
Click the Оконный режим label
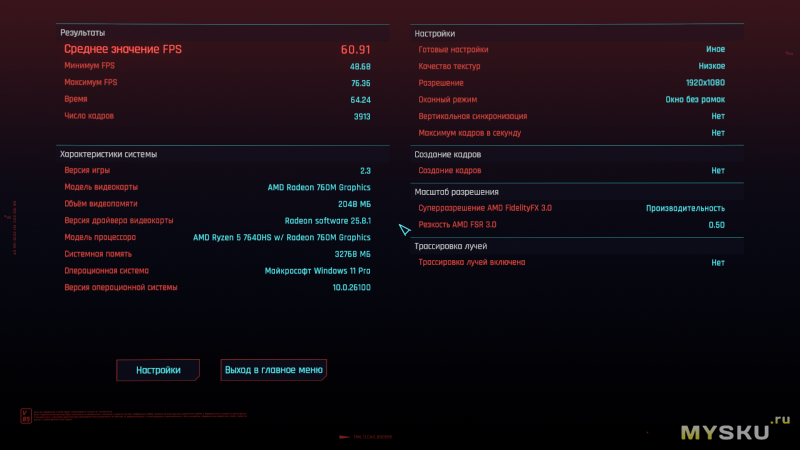pyautogui.click(x=447, y=99)
